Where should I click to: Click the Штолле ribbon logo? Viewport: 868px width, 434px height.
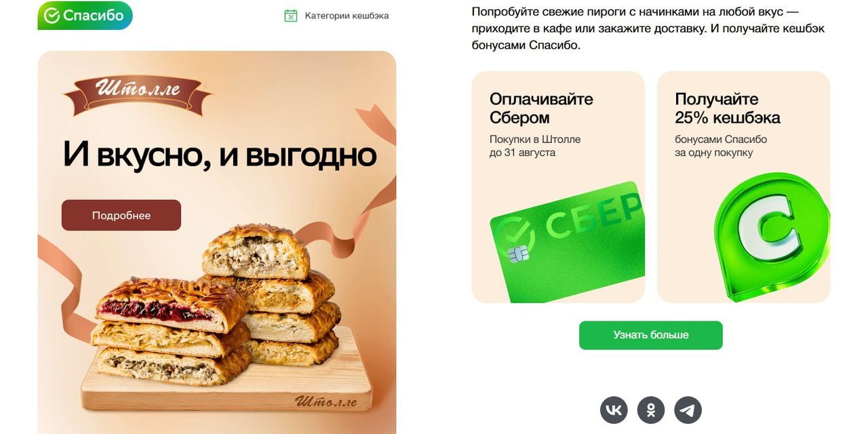coord(138,94)
